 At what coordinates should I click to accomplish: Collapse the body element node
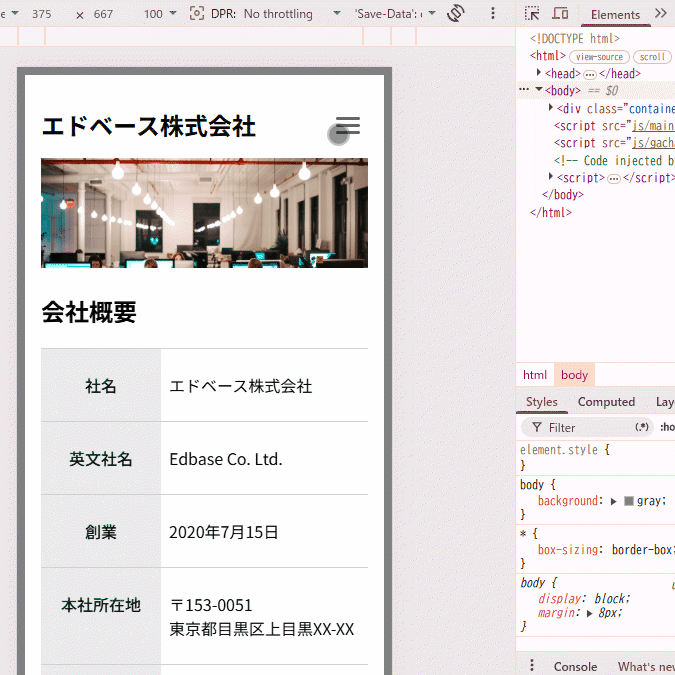pyautogui.click(x=539, y=89)
